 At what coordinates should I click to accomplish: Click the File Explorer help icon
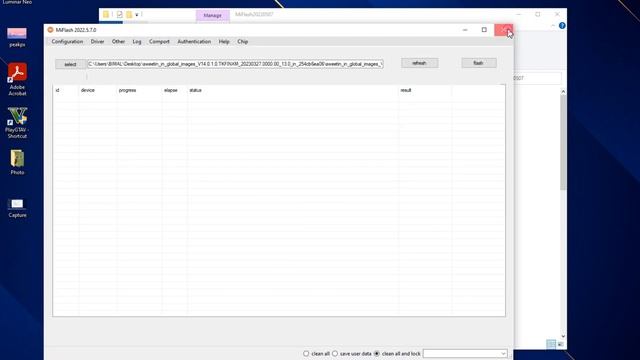pos(562,26)
